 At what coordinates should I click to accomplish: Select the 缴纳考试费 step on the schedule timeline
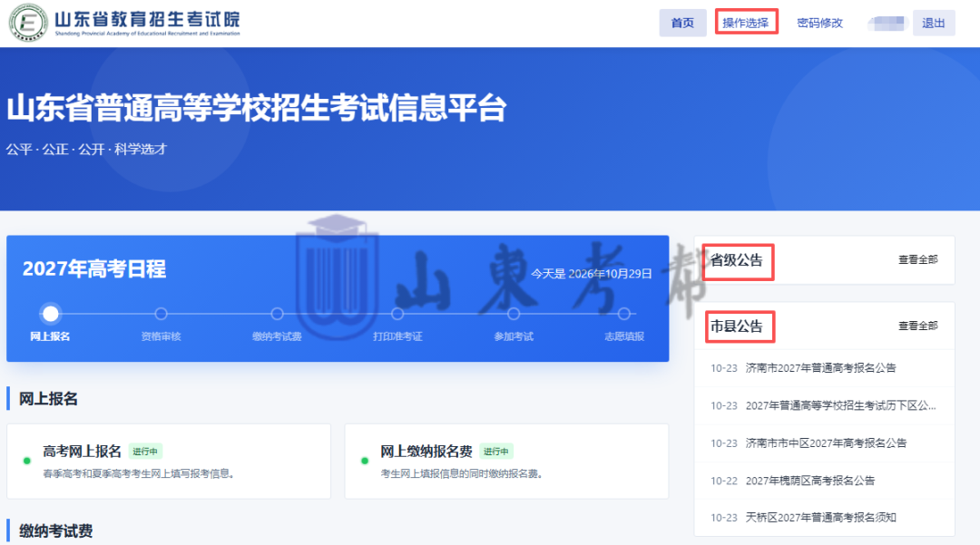coord(277,314)
